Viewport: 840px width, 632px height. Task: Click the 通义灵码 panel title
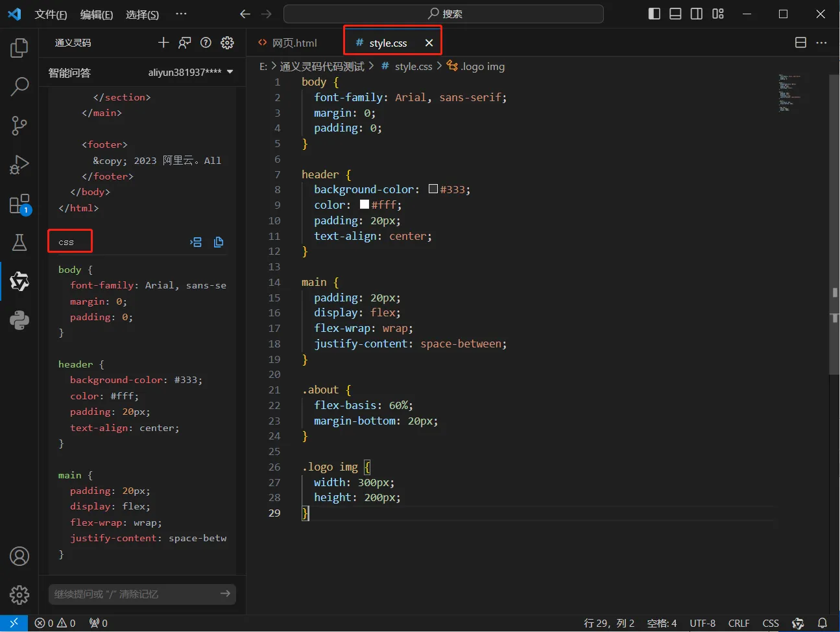73,43
